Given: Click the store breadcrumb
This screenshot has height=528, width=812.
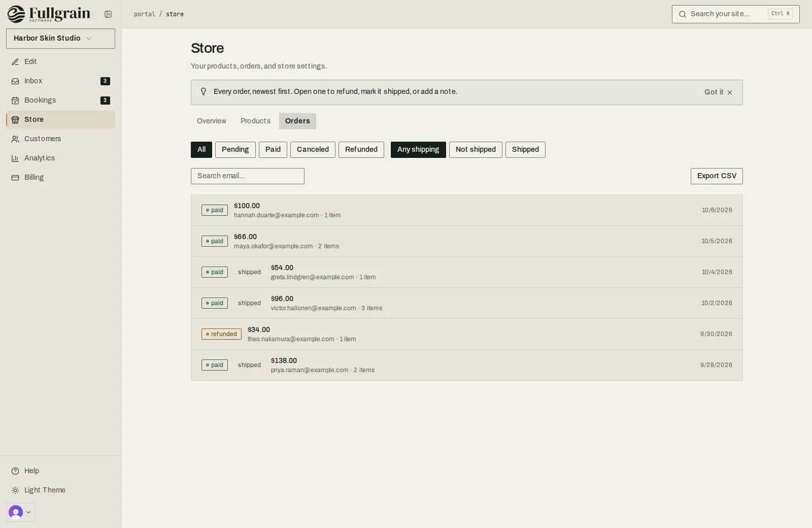Looking at the screenshot, I should tap(175, 14).
